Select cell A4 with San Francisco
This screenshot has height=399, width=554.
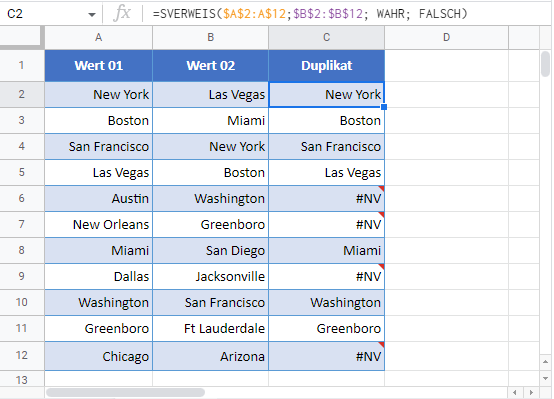point(99,147)
